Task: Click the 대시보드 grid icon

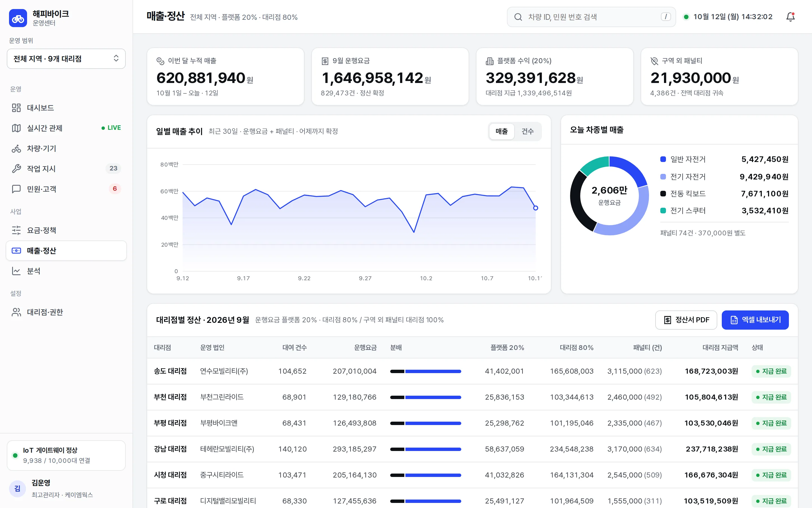Action: tap(16, 108)
